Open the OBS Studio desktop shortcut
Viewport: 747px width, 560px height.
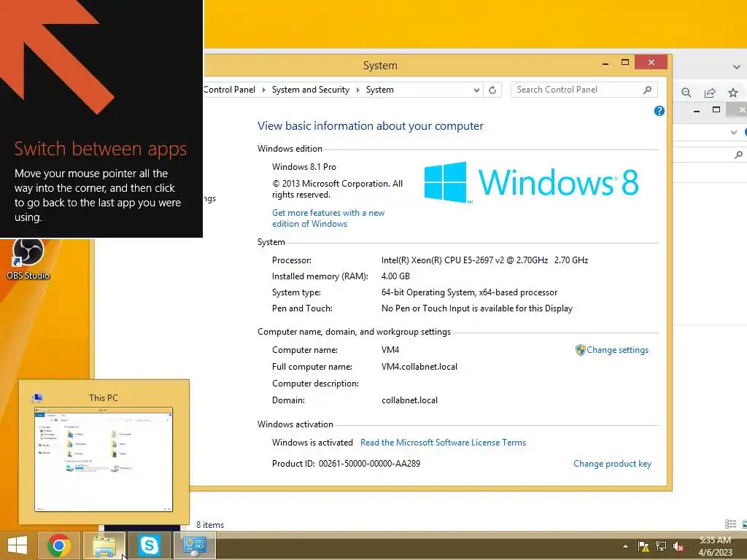click(28, 259)
